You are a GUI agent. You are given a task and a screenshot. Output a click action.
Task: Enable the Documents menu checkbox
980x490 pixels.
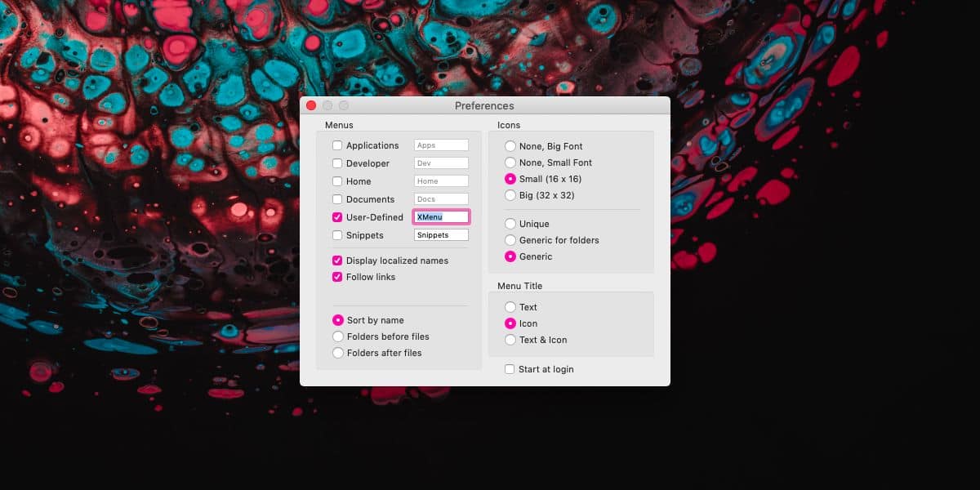click(337, 198)
